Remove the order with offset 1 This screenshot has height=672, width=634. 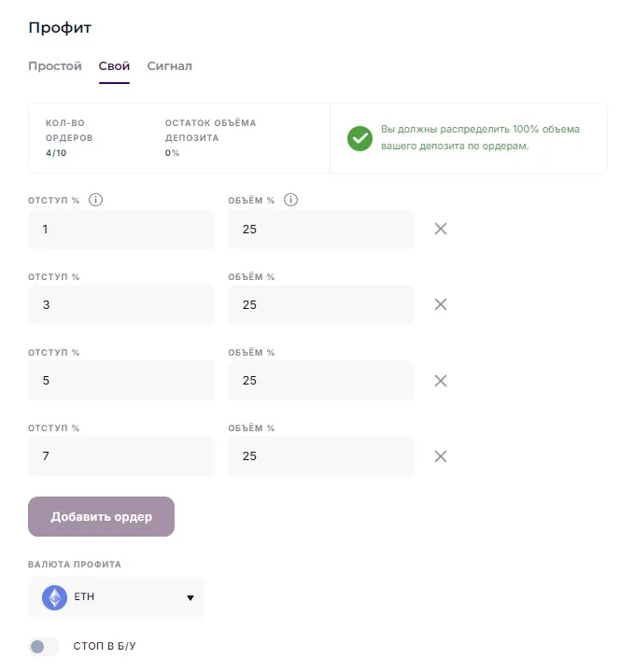coord(441,229)
